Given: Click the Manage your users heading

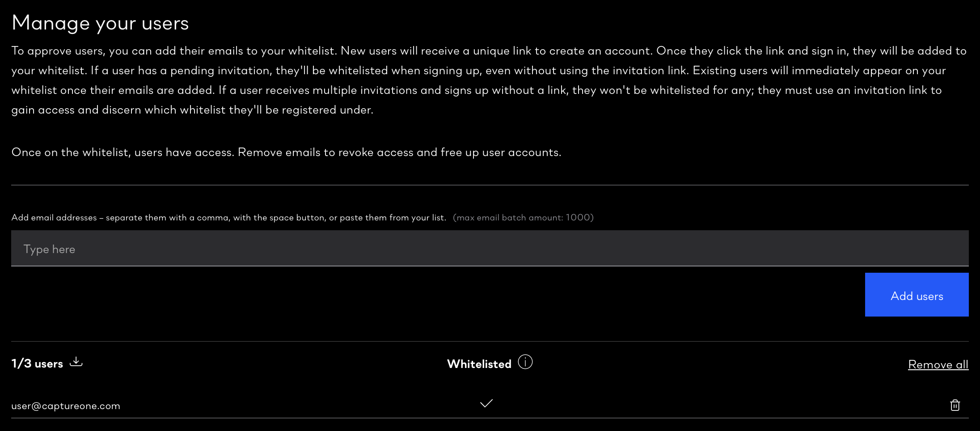Looking at the screenshot, I should tap(100, 23).
